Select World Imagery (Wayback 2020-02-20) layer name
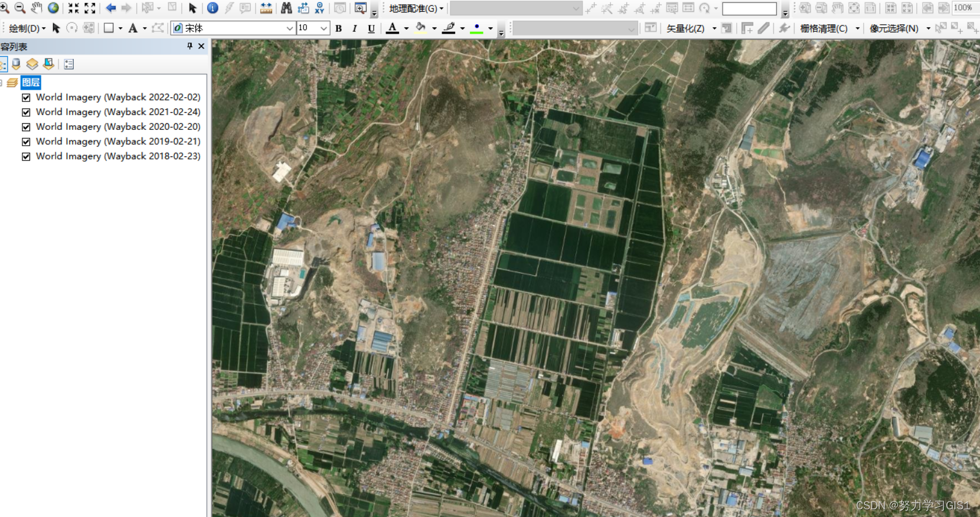This screenshot has height=517, width=980. coord(118,127)
